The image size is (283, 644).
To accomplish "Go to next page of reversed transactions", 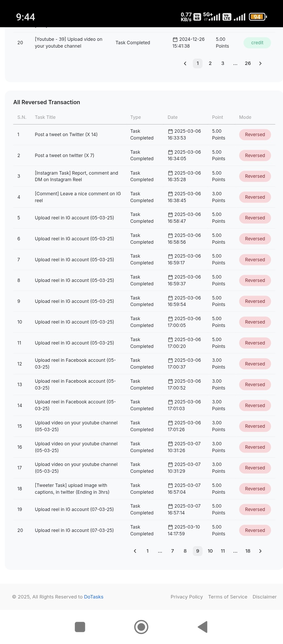I will (260, 551).
